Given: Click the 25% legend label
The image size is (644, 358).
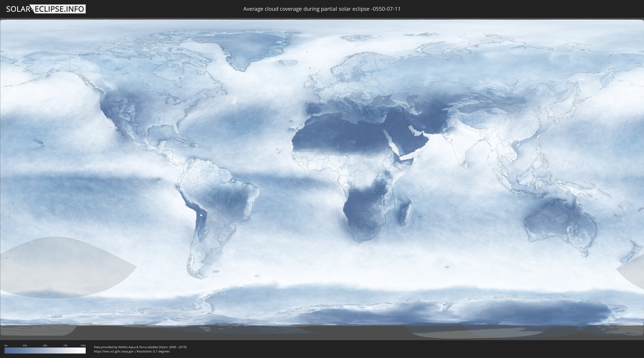Looking at the screenshot, I should 25,345.
